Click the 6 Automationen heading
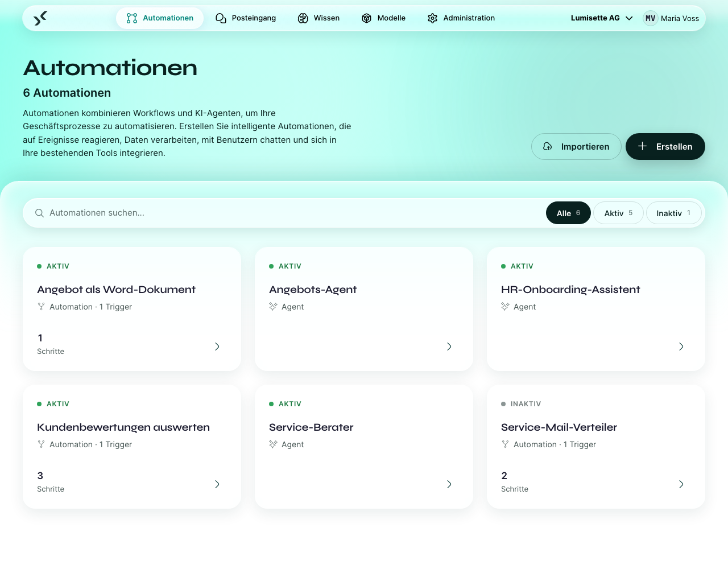Screen dimensions: 728x569 (x=67, y=93)
